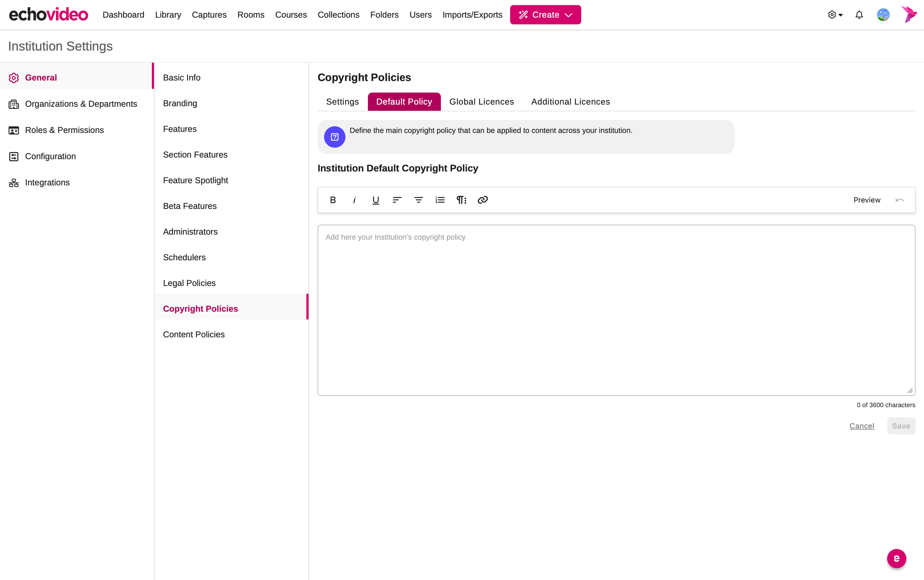Image resolution: width=924 pixels, height=580 pixels.
Task: Click the General gear icon in the sidebar
Action: pyautogui.click(x=14, y=78)
